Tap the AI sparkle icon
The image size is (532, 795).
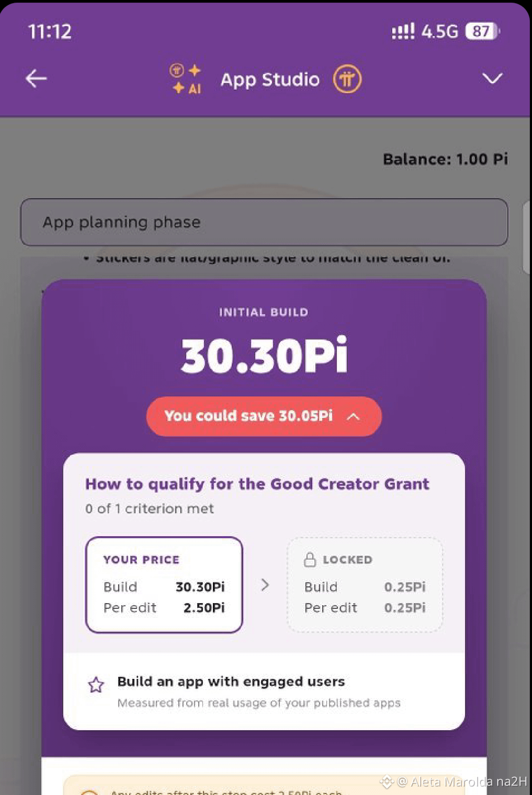pos(186,79)
